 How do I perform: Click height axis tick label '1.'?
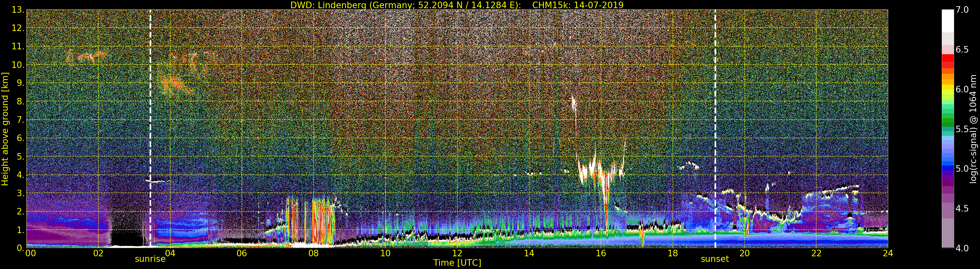point(20,229)
